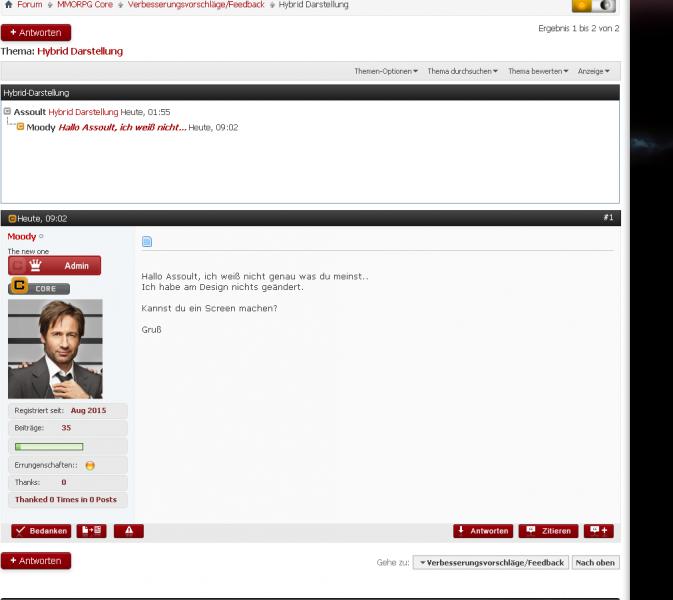Click the Forum home icon in breadcrumb
Screen dimensions: 673x600
click(x=8, y=5)
